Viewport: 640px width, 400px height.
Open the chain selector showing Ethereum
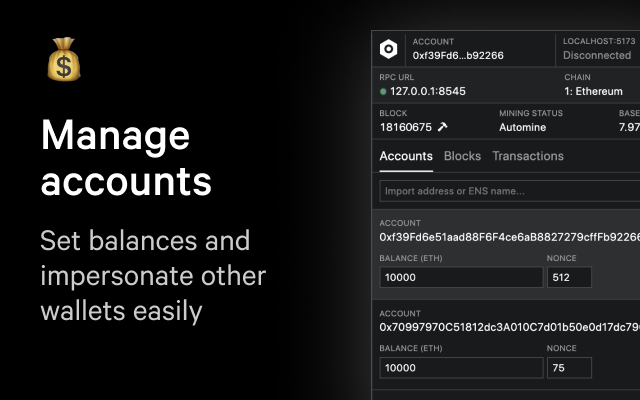(593, 92)
